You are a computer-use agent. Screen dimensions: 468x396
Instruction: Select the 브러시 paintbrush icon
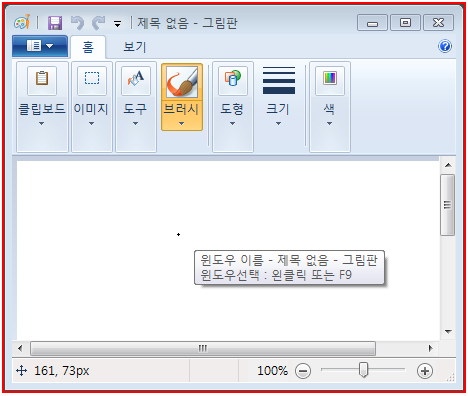coord(182,82)
